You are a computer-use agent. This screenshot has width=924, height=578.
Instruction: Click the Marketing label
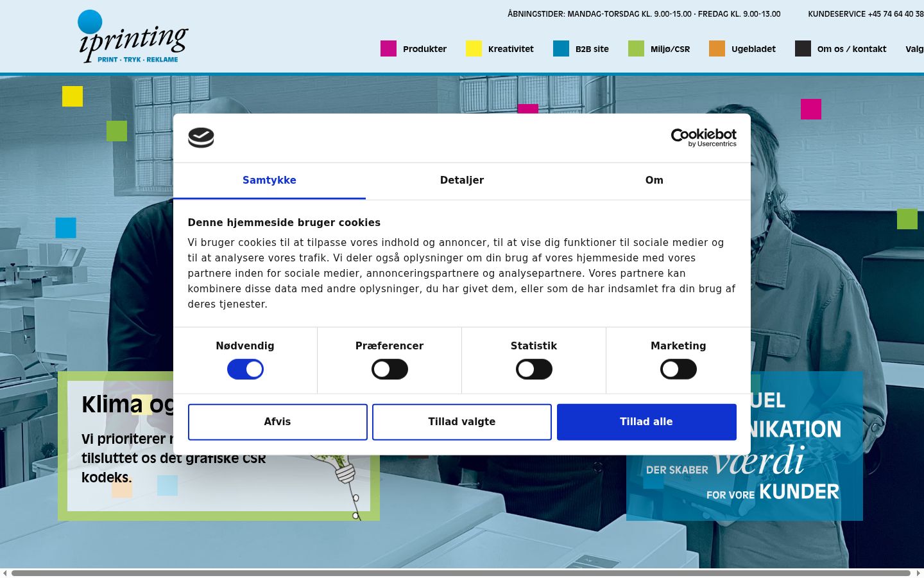click(x=678, y=346)
